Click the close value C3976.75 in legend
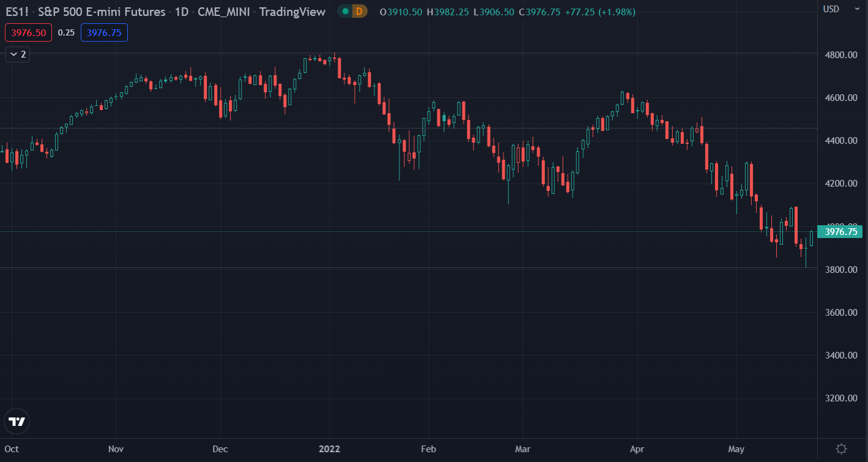 [540, 12]
